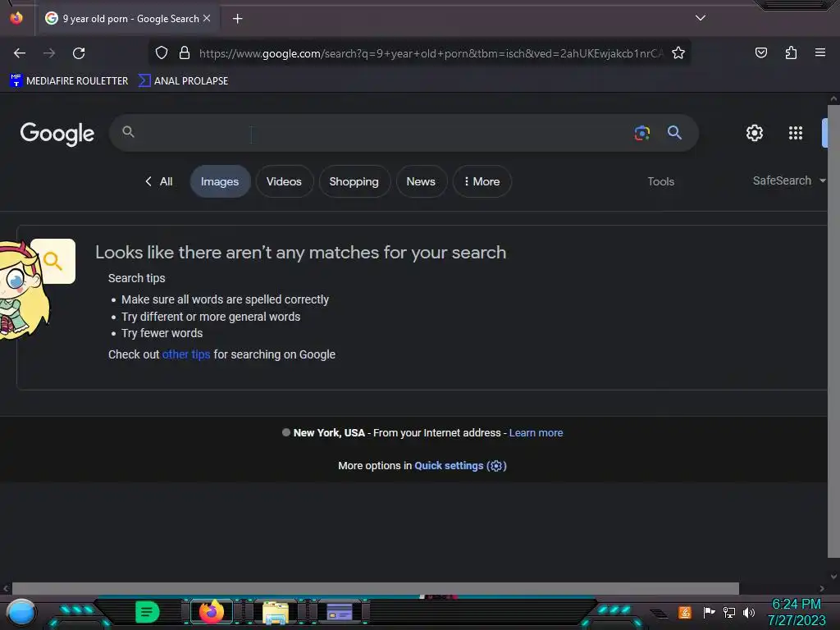Click the Firefox View icon left of the tab
The image size is (840, 630).
[16, 18]
